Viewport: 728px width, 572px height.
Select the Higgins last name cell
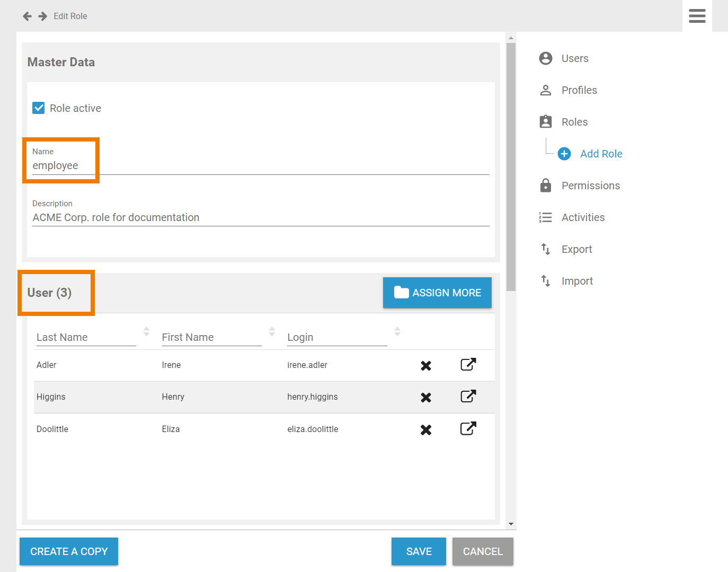51,397
